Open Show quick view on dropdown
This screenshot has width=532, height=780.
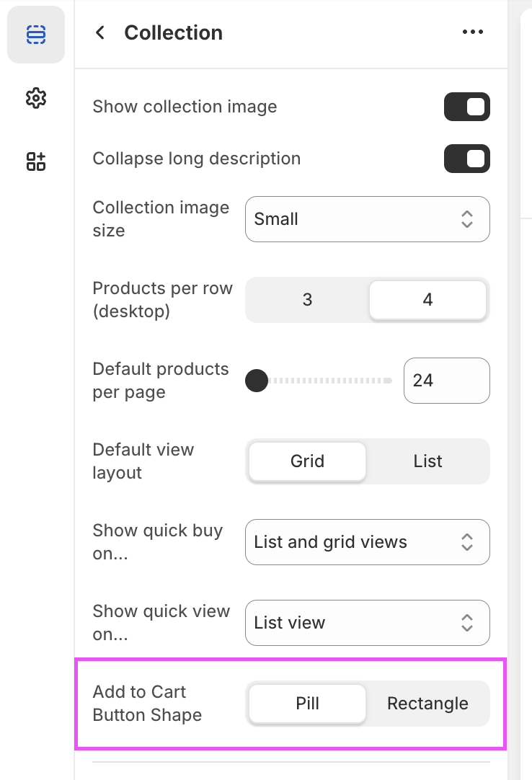coord(367,623)
